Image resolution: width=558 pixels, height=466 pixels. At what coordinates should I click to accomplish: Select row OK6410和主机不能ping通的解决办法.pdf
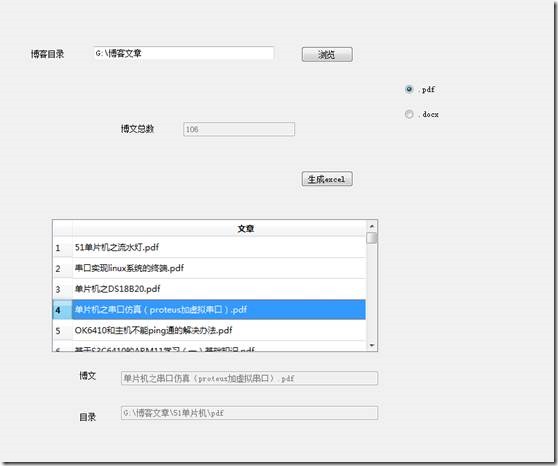(x=219, y=330)
